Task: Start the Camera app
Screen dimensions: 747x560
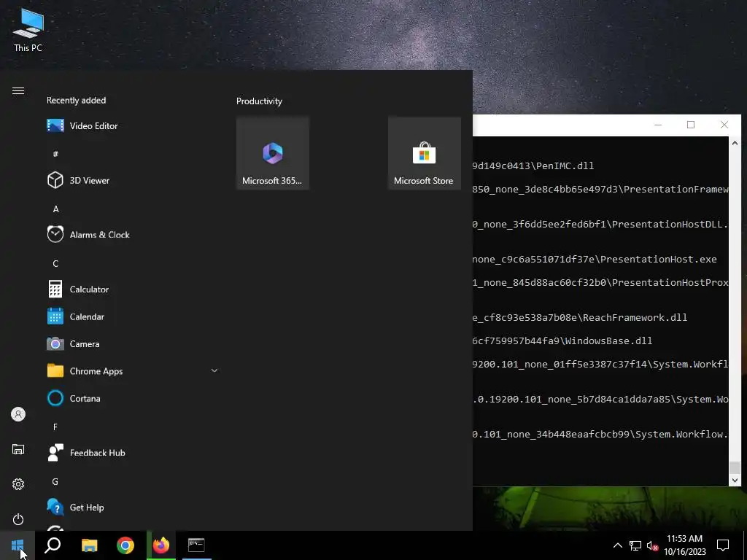Action: click(131, 344)
